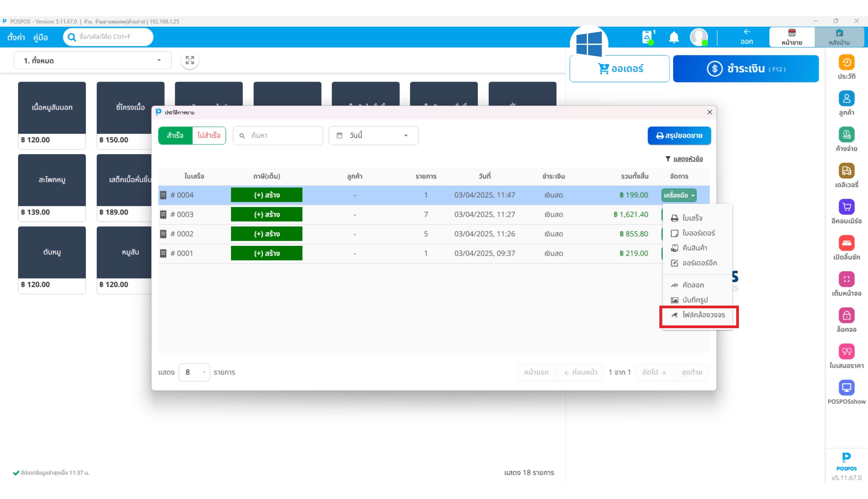Viewport: 868px width, 499px height.
Task: Click the สรุปยอดขาย sales summary button
Action: tap(679, 135)
